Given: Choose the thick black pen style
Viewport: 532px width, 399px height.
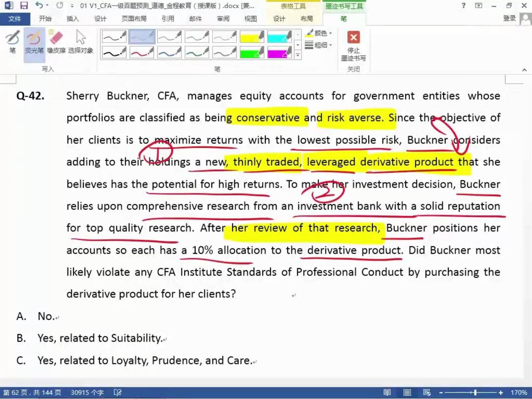Looking at the screenshot, I should [x=114, y=52].
